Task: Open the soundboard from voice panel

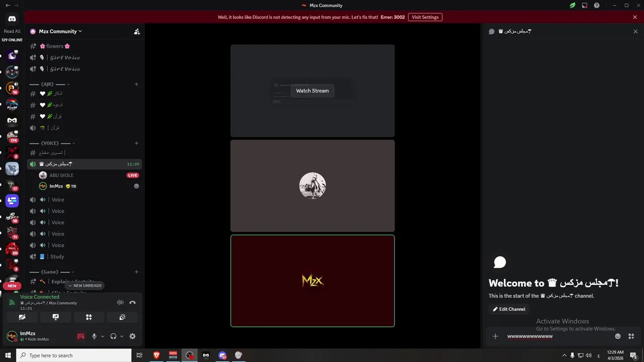Action: 122,317
